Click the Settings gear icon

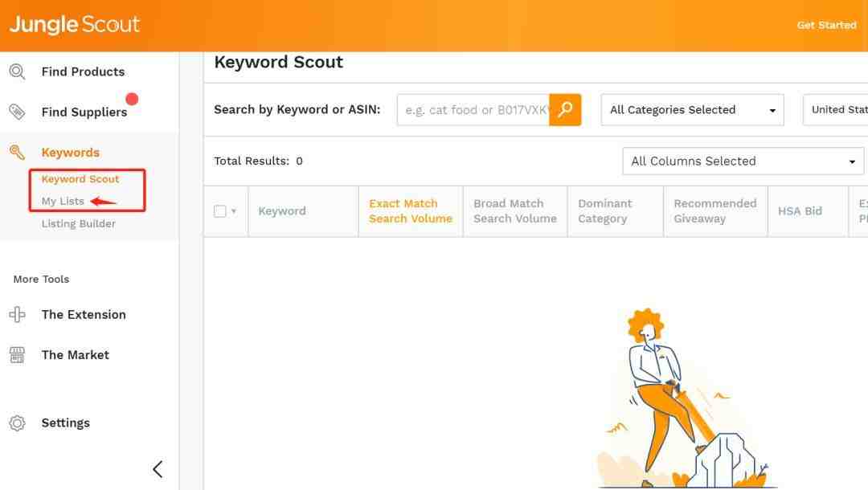pos(17,423)
